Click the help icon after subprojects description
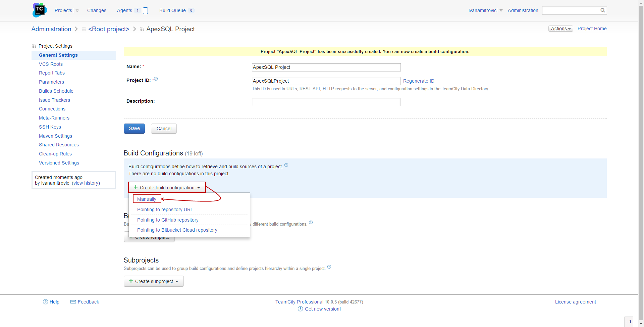The height and width of the screenshot is (327, 644). pos(329,267)
